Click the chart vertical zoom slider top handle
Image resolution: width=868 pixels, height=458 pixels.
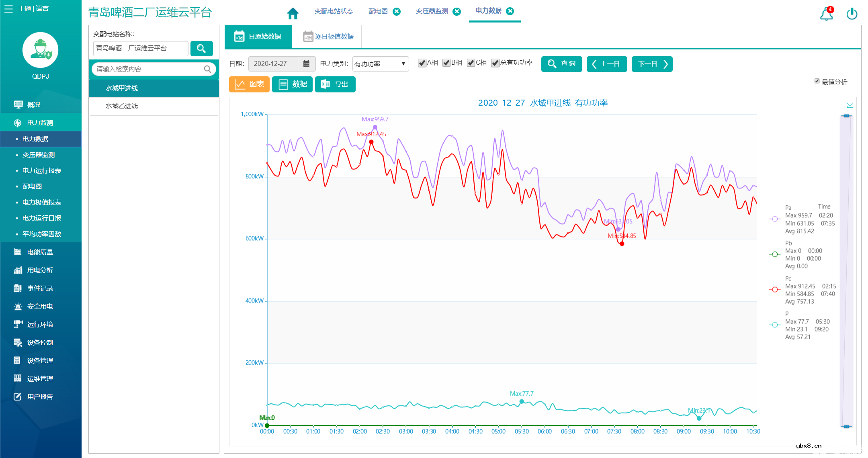846,116
